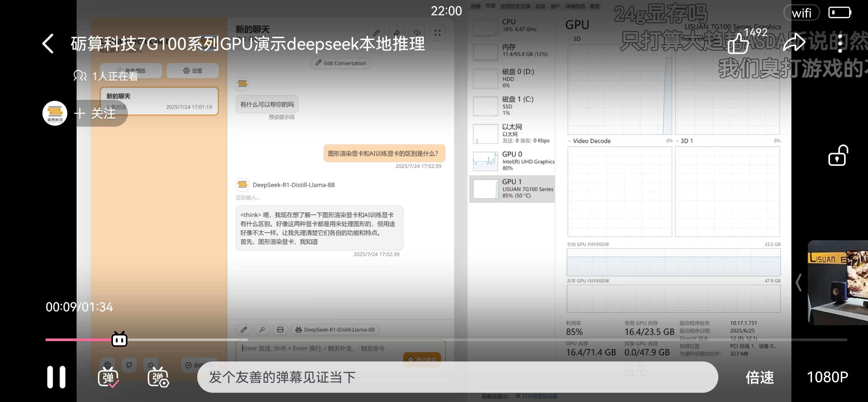Open the 启动 tab in Task Manager
The width and height of the screenshot is (868, 402).
coord(540,6)
